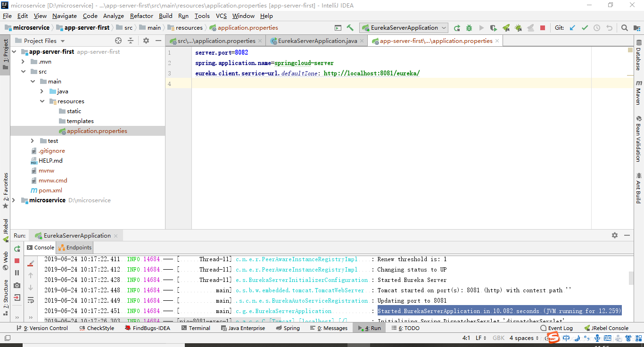Collapse the resources folder
The image size is (644, 347).
42,101
